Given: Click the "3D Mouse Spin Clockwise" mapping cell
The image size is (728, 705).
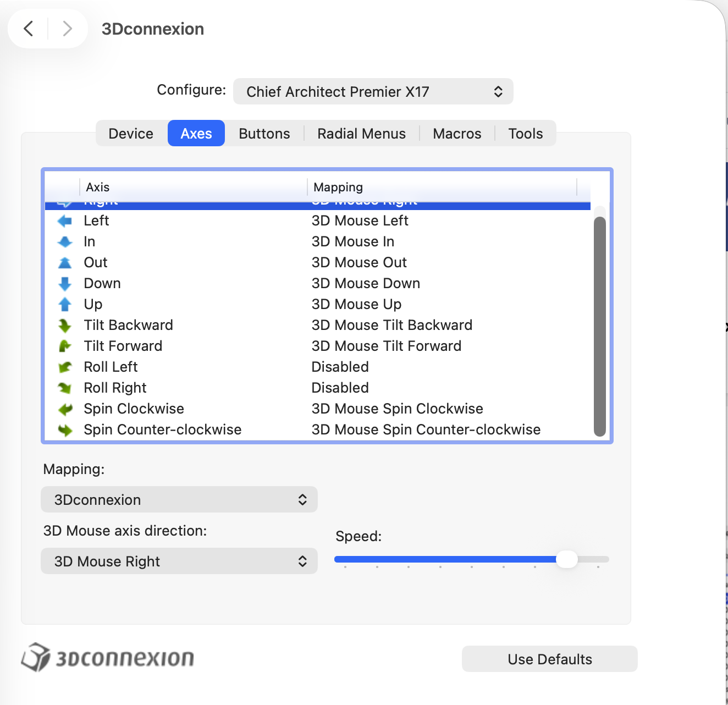Looking at the screenshot, I should [398, 409].
